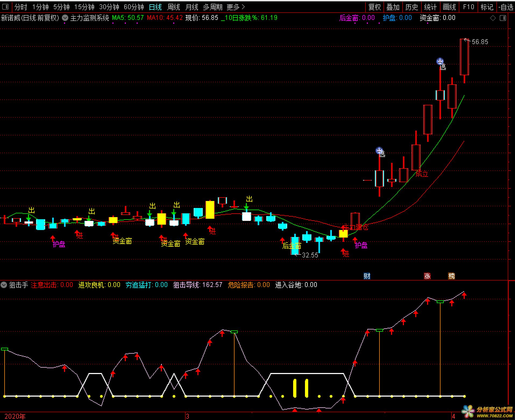Click the 逃 sad-face marker near 56.85 peak

click(440, 62)
